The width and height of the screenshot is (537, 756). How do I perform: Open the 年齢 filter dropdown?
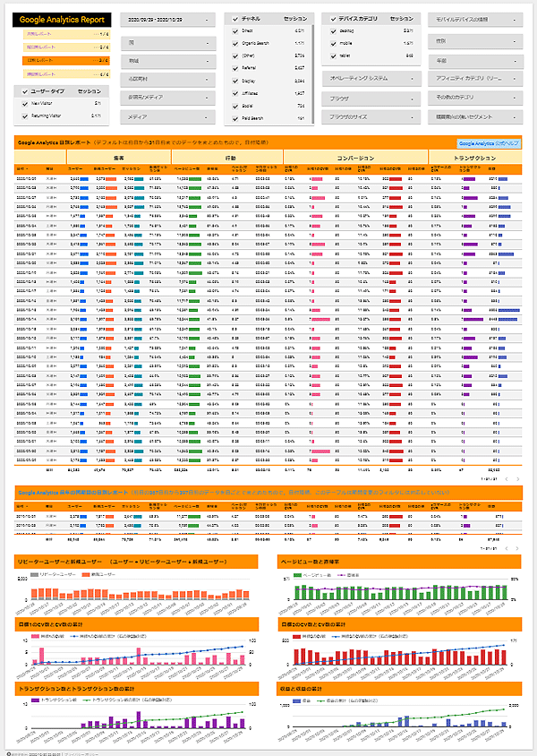475,61
